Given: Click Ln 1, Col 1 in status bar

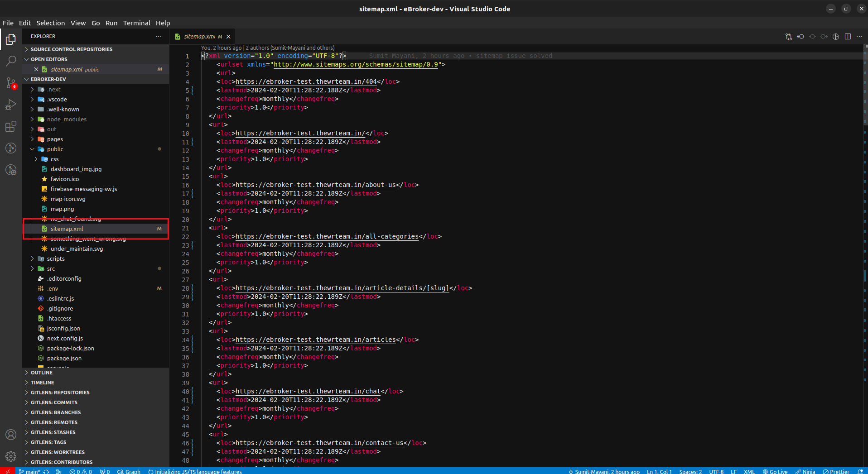Looking at the screenshot, I should click(x=659, y=471).
